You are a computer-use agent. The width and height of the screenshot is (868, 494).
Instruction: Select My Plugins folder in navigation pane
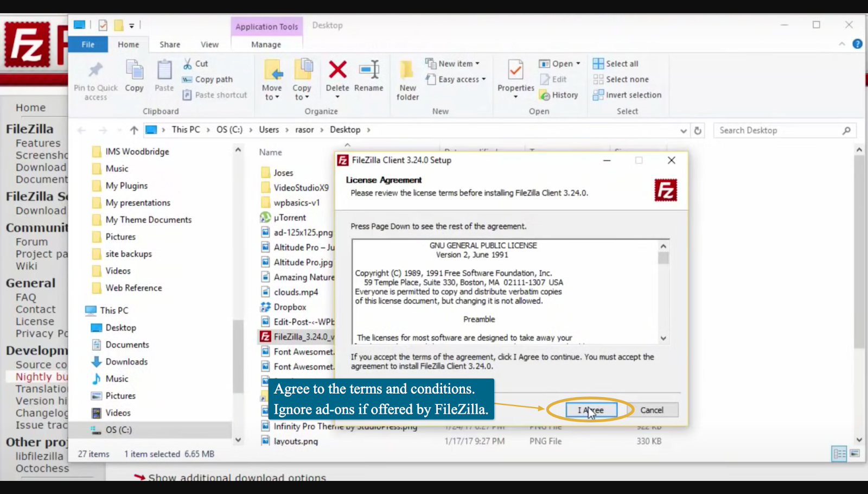[x=126, y=186]
